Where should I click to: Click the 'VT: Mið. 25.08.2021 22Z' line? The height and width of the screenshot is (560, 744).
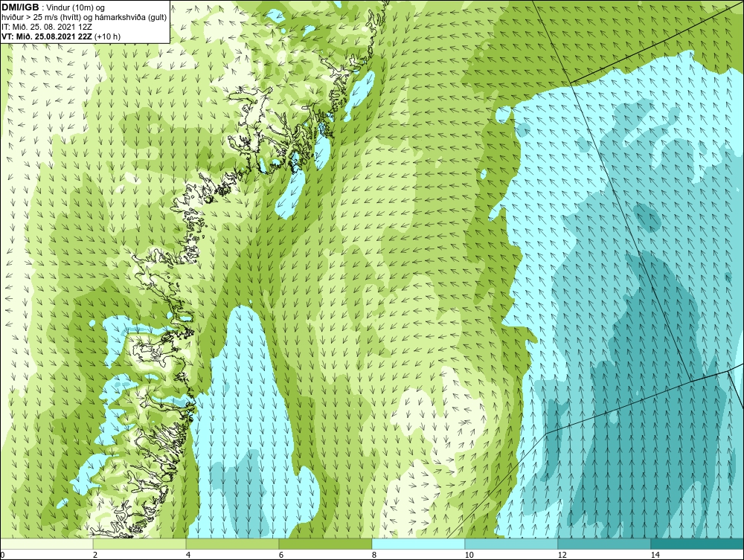[61, 36]
